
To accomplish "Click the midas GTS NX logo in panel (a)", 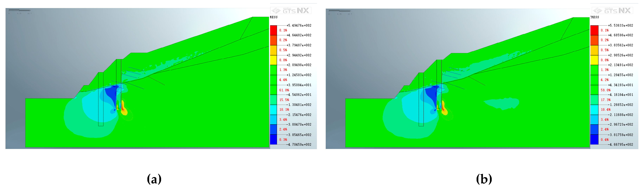I will click(x=291, y=11).
